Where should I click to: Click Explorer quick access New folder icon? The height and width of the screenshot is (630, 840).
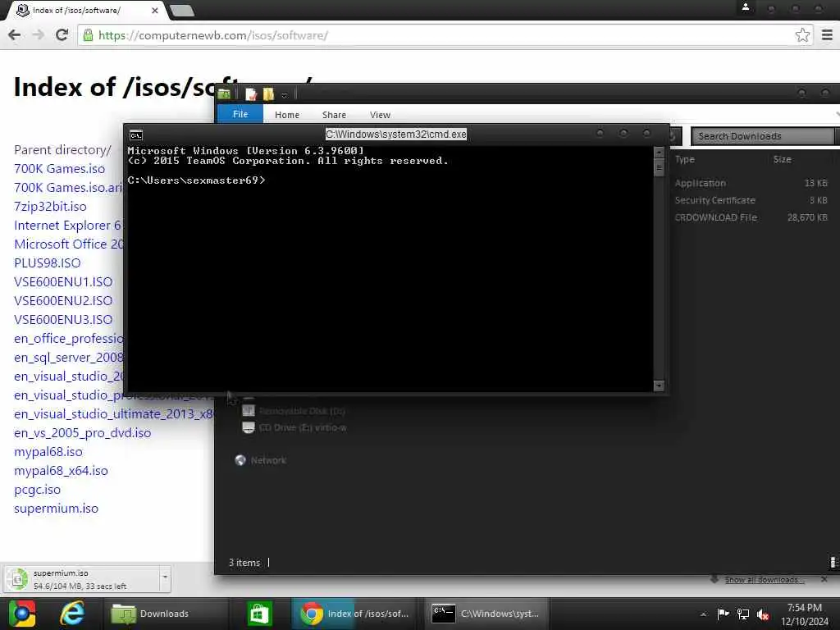coord(268,95)
